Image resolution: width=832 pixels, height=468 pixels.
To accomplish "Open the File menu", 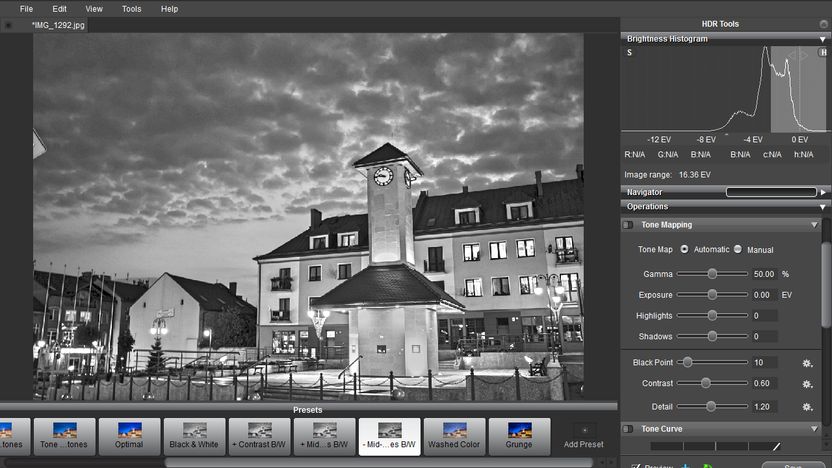I will pyautogui.click(x=26, y=9).
